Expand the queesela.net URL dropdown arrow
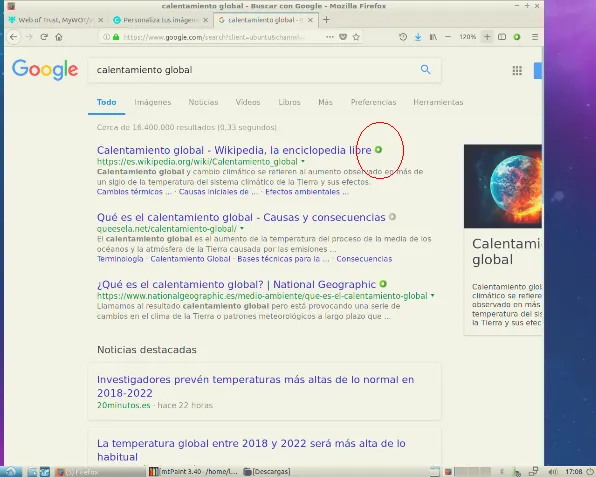 [242, 229]
